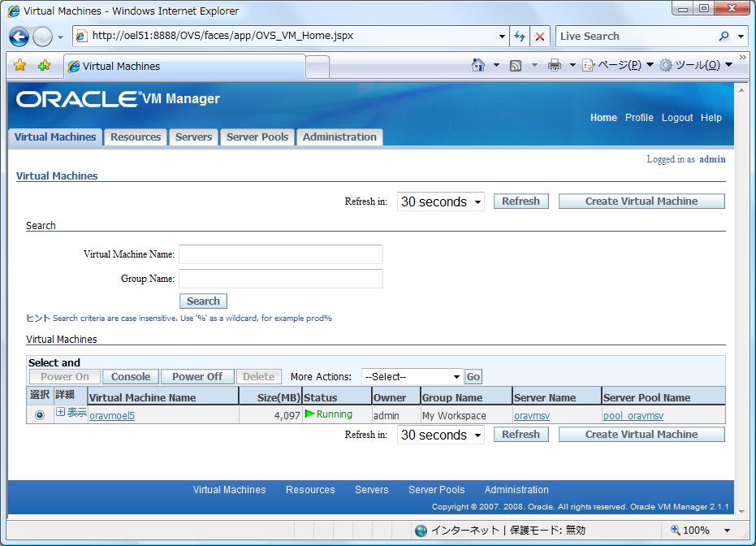Click the Home page icon in IE toolbar

pos(477,65)
